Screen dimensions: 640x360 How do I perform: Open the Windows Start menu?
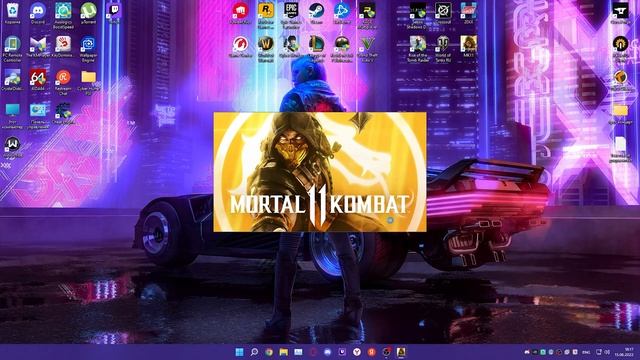(x=240, y=352)
